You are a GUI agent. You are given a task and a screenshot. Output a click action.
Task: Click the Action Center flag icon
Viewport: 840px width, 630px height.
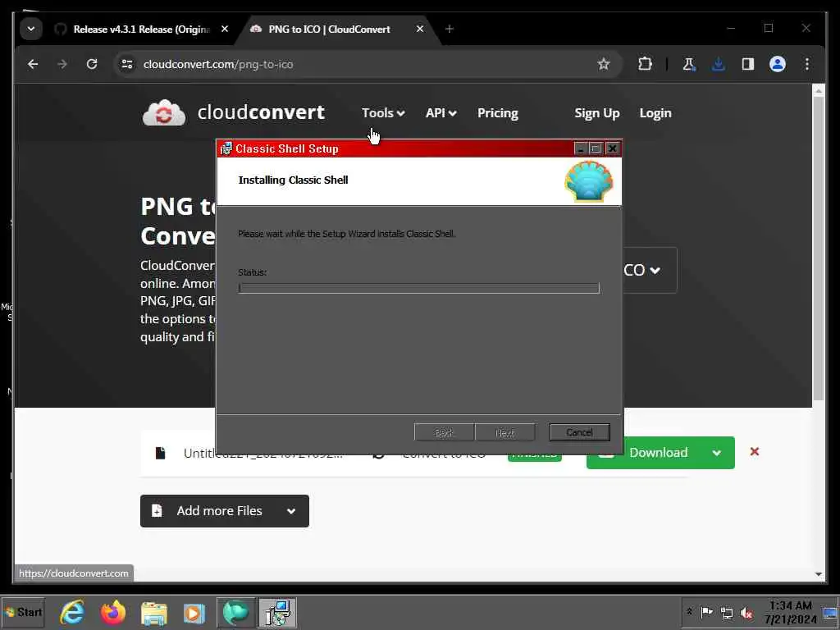coord(706,612)
